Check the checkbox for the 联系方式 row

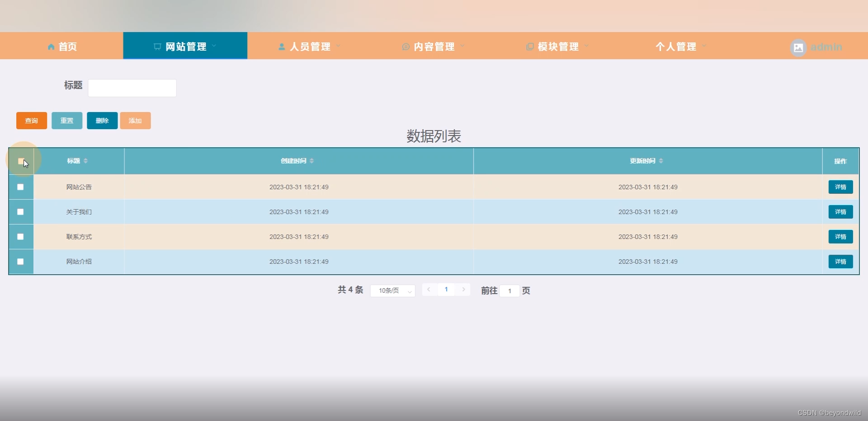20,236
